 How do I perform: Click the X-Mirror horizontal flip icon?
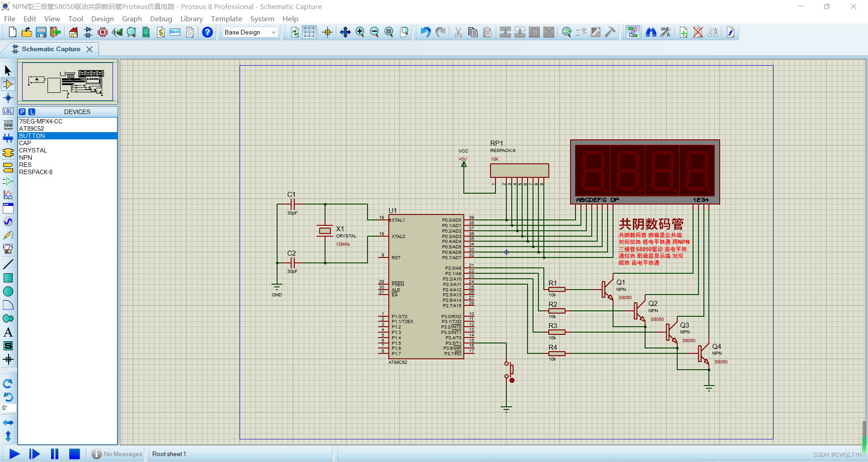click(8, 423)
